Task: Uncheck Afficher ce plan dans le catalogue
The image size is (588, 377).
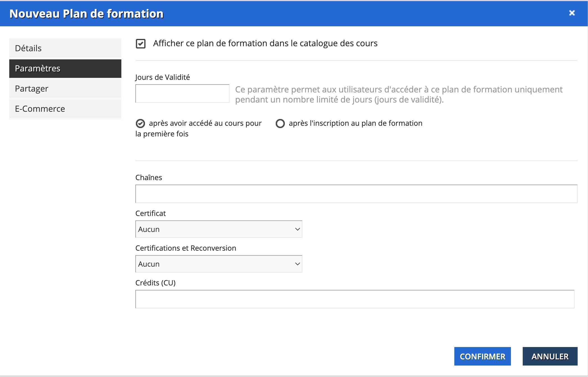Action: (x=140, y=44)
